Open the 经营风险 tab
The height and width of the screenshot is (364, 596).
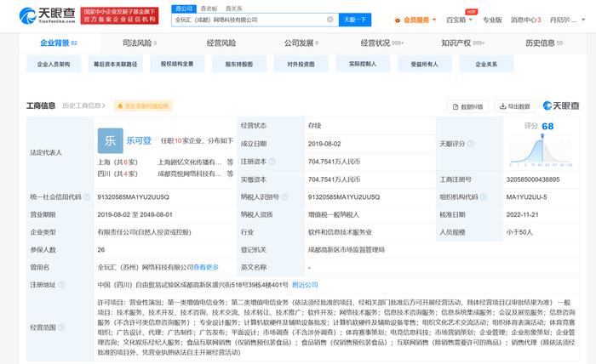pyautogui.click(x=221, y=43)
